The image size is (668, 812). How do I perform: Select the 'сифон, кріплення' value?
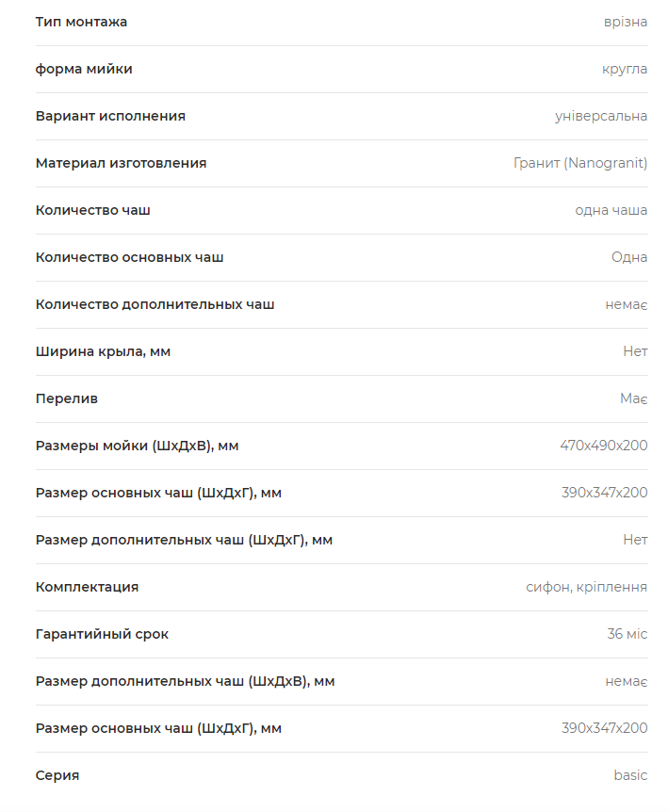click(x=587, y=587)
